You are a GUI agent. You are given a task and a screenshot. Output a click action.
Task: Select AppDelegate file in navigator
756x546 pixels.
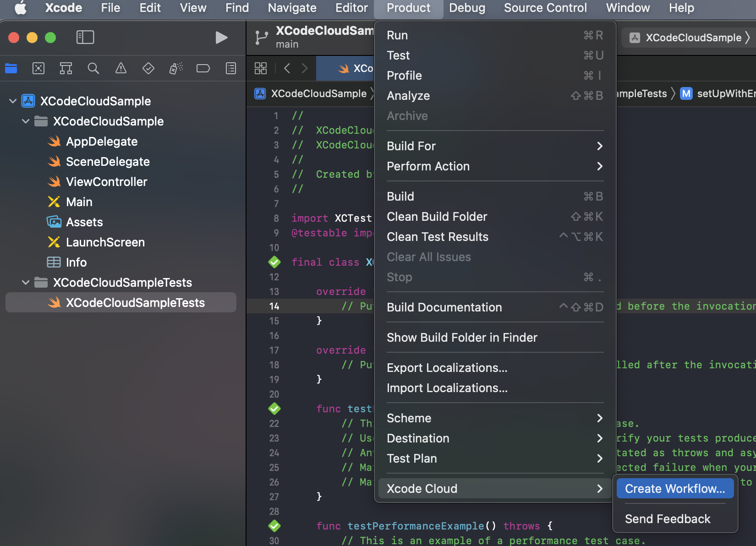102,142
